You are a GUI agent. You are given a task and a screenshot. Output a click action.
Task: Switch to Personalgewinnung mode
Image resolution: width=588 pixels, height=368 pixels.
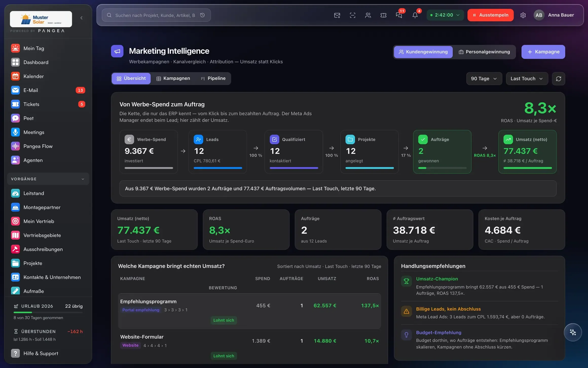[484, 52]
